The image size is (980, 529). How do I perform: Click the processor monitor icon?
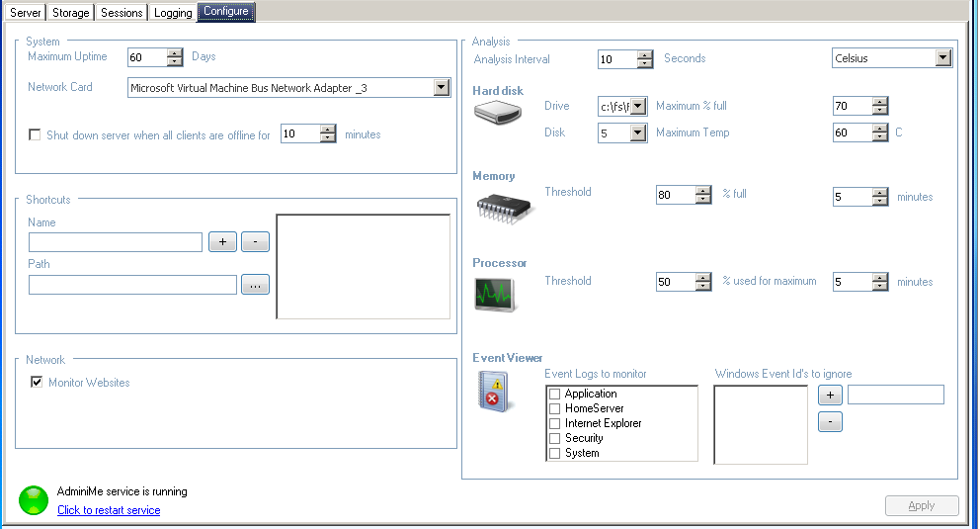pos(495,294)
